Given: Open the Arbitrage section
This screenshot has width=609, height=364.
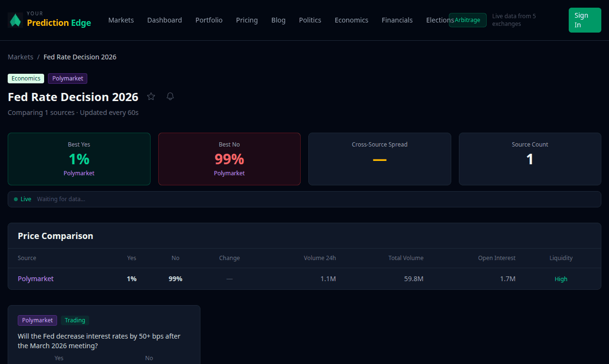Looking at the screenshot, I should point(467,20).
